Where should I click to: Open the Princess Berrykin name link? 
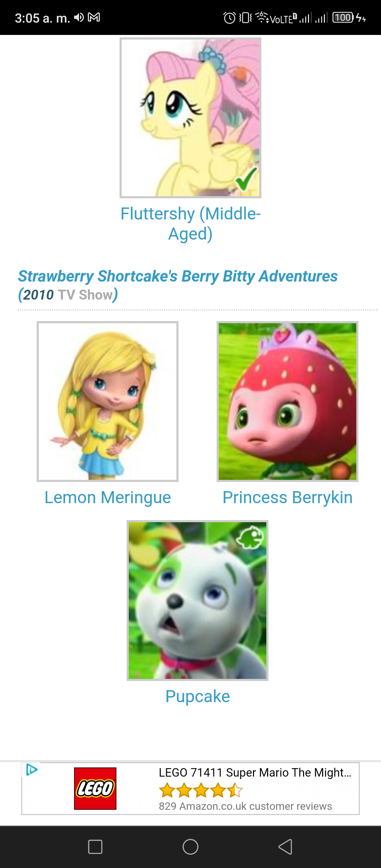[x=288, y=498]
